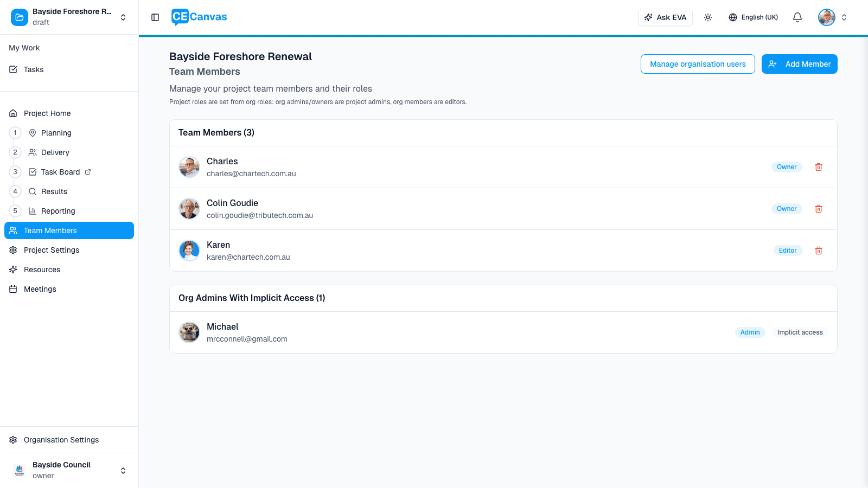The height and width of the screenshot is (488, 868).
Task: Open Michael's profile picture thumbnail
Action: tap(189, 332)
